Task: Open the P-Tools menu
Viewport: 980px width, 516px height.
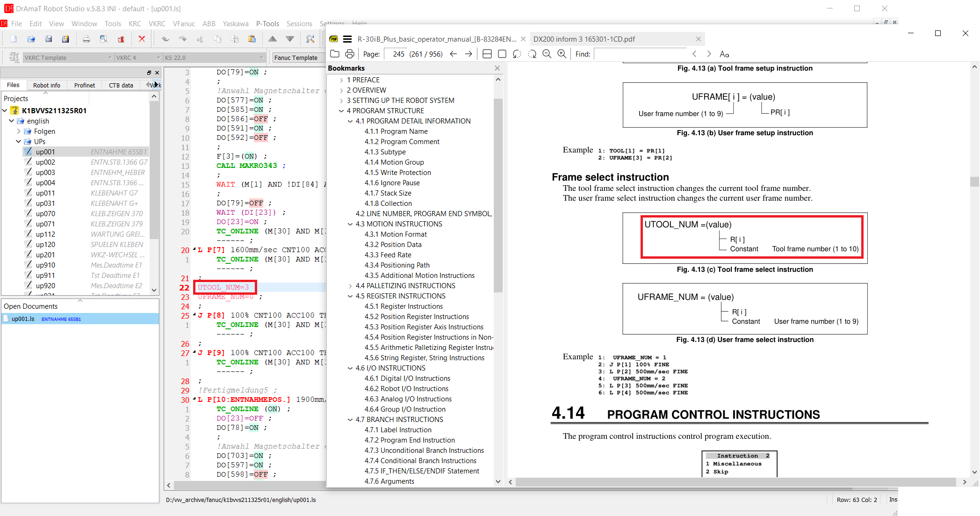Action: click(x=267, y=23)
